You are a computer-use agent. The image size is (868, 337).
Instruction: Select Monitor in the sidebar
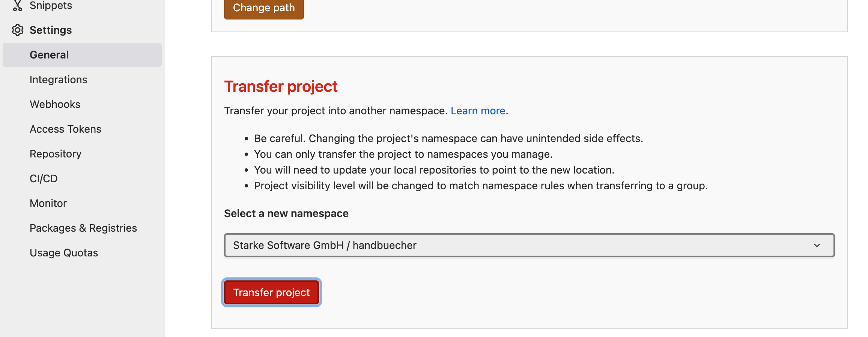pyautogui.click(x=48, y=203)
